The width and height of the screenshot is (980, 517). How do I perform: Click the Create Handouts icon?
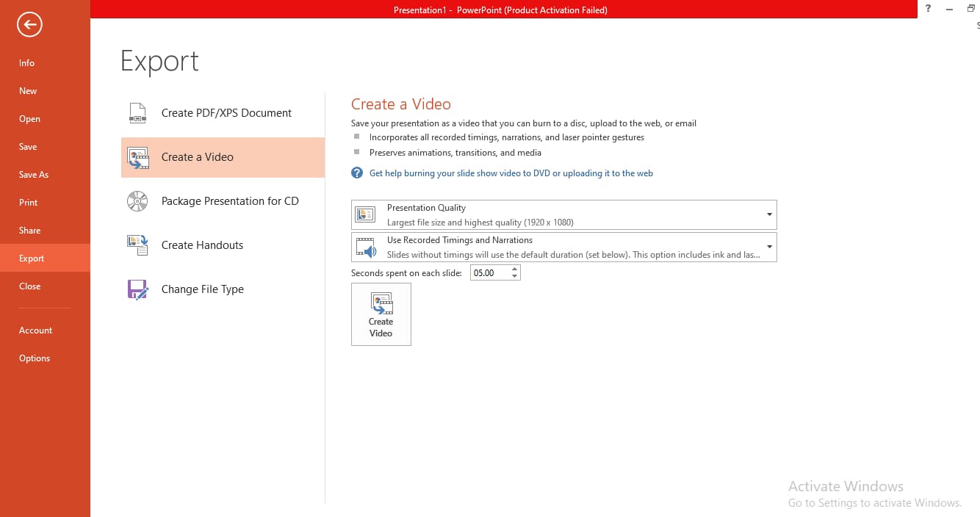pyautogui.click(x=137, y=245)
